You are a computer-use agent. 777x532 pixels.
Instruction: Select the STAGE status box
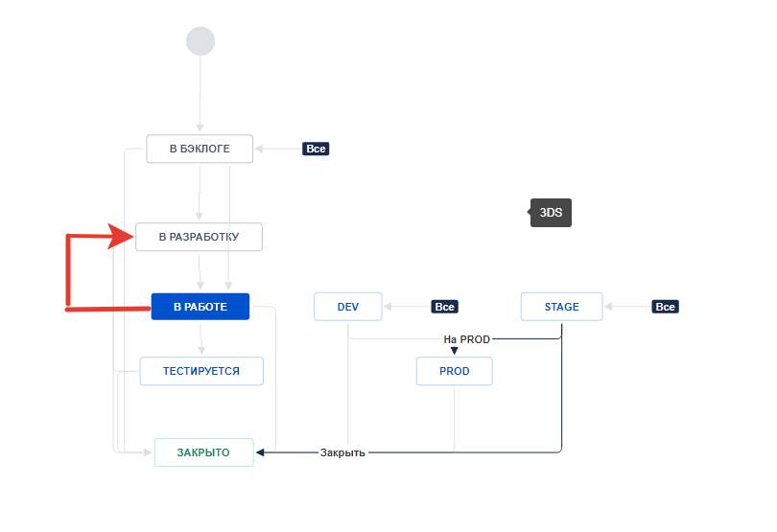click(561, 307)
